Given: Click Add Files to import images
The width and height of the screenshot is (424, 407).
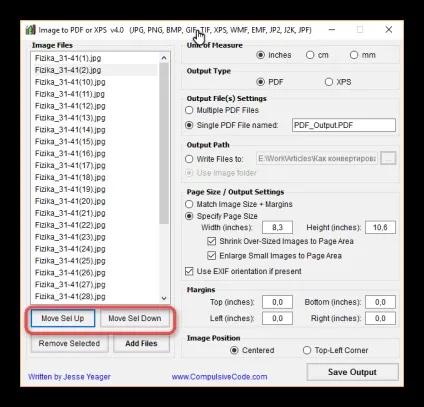Looking at the screenshot, I should (141, 343).
